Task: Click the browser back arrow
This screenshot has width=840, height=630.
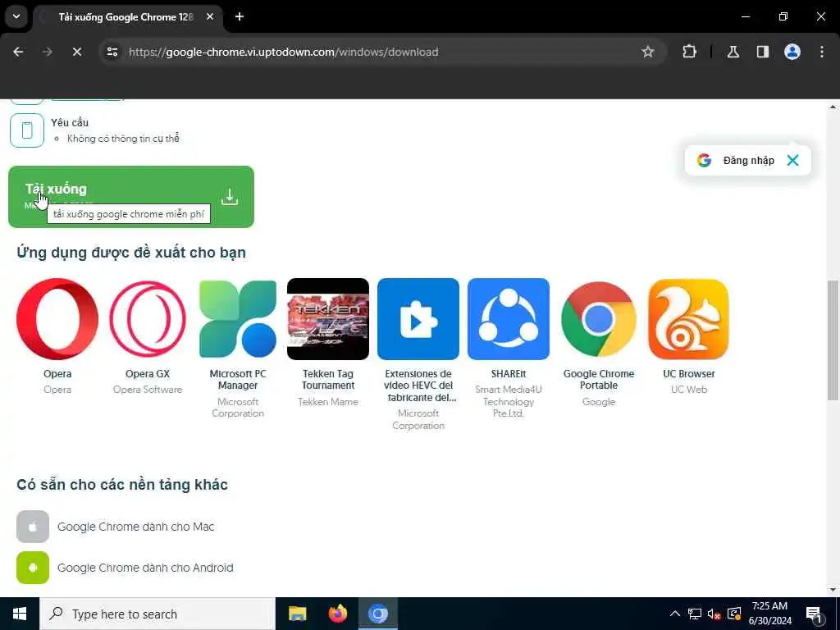Action: pyautogui.click(x=18, y=52)
